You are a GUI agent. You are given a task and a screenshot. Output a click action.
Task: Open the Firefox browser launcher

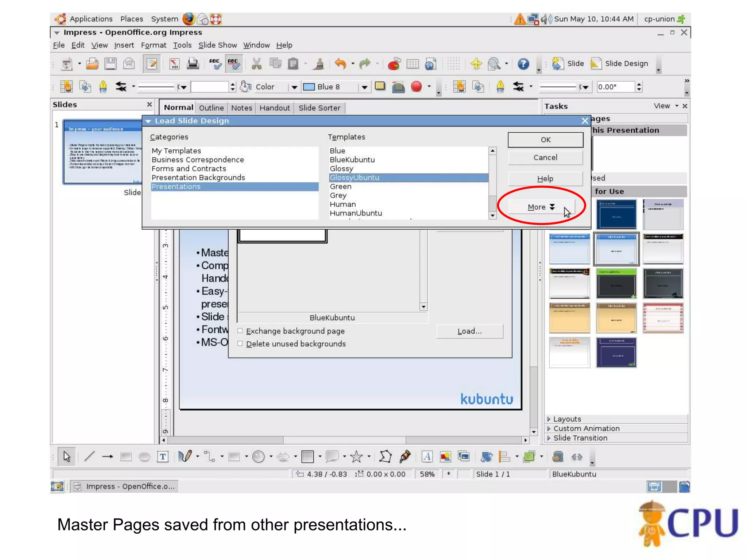point(189,19)
